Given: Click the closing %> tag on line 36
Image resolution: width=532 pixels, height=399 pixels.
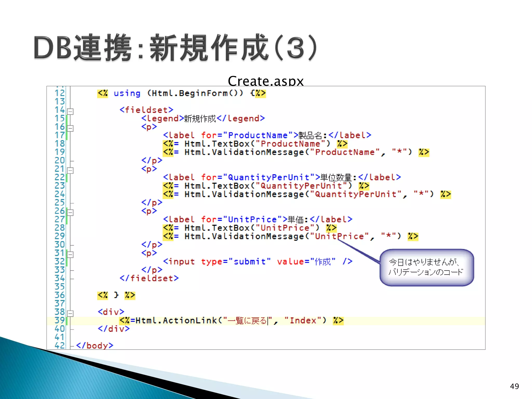Looking at the screenshot, I should (130, 295).
